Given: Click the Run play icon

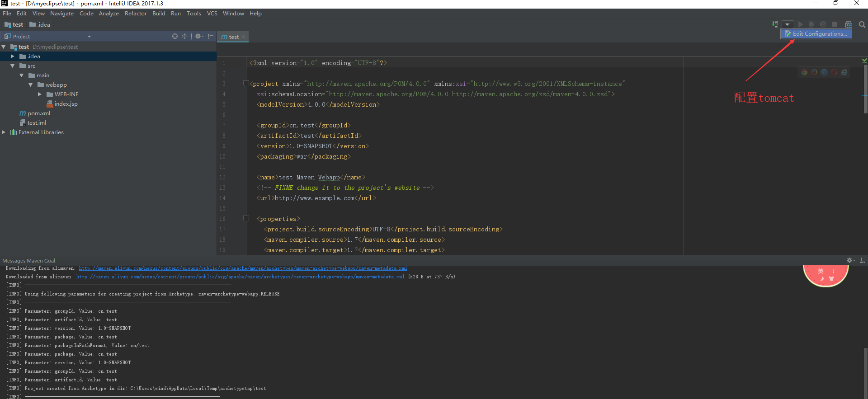Looking at the screenshot, I should 801,24.
